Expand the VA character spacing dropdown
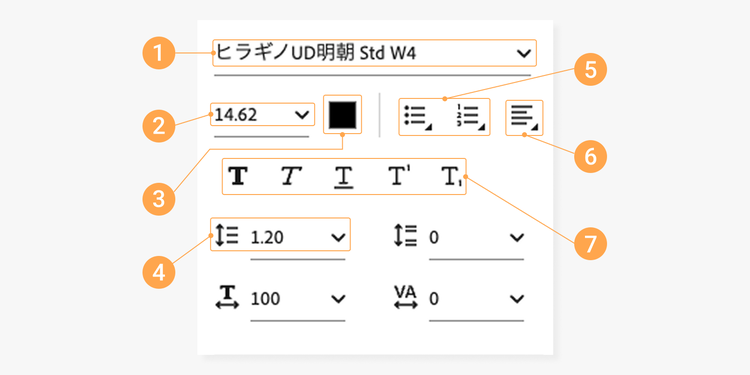 click(x=517, y=299)
